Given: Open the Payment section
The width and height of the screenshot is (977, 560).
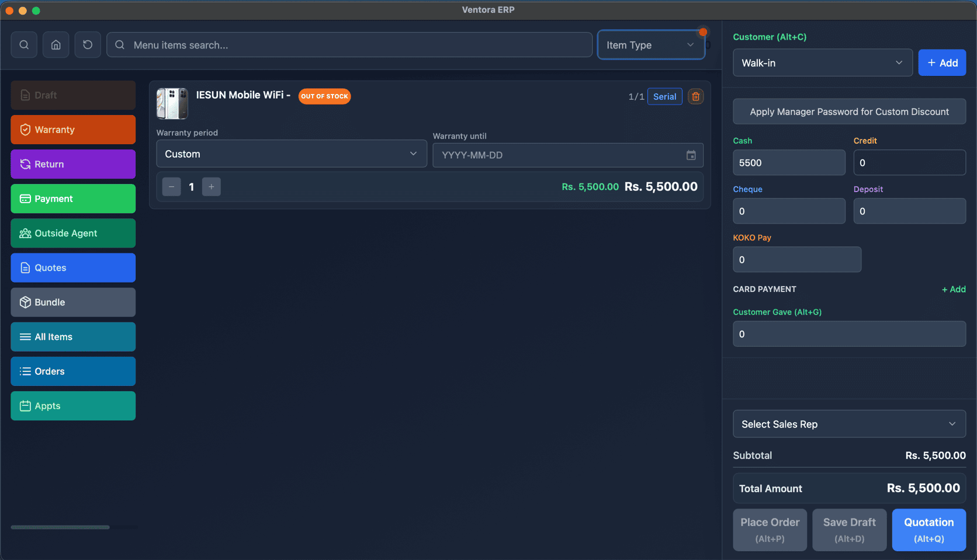Looking at the screenshot, I should pyautogui.click(x=73, y=199).
